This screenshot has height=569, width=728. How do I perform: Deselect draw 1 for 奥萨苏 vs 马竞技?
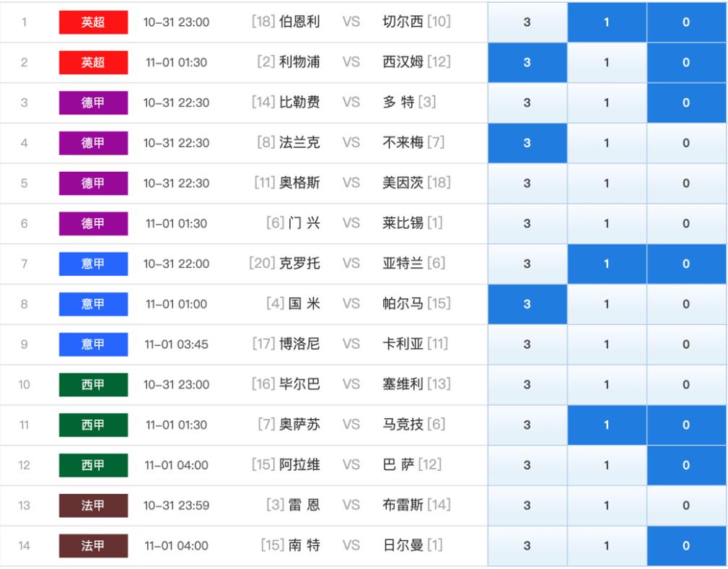(x=607, y=425)
